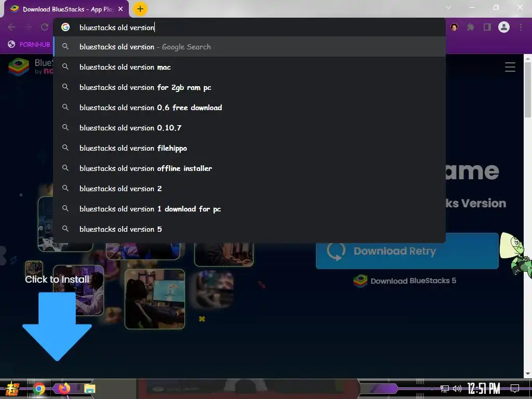Click scrollbar down arrow
This screenshot has height=399, width=532.
(528, 374)
